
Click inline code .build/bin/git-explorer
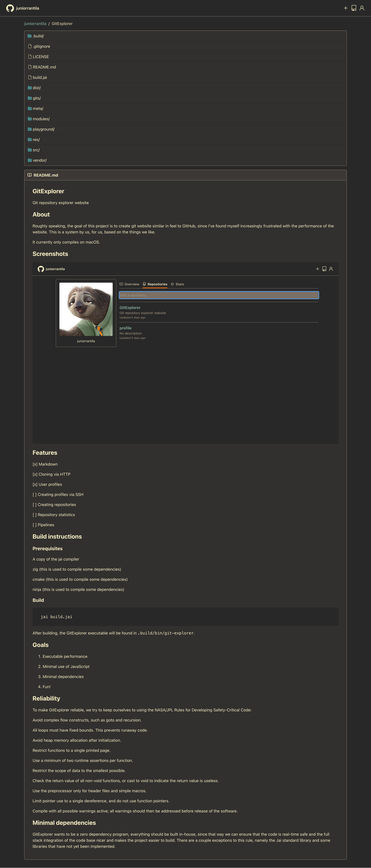click(166, 633)
